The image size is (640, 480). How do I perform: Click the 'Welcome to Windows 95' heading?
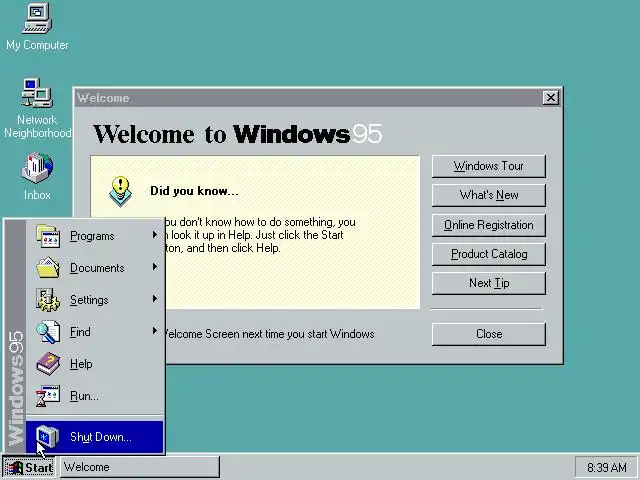point(238,134)
